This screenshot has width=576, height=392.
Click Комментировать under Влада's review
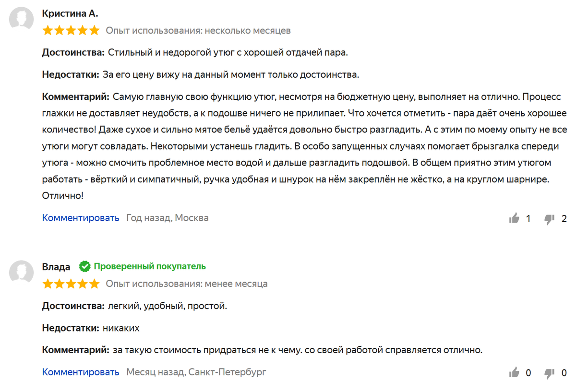click(x=80, y=372)
